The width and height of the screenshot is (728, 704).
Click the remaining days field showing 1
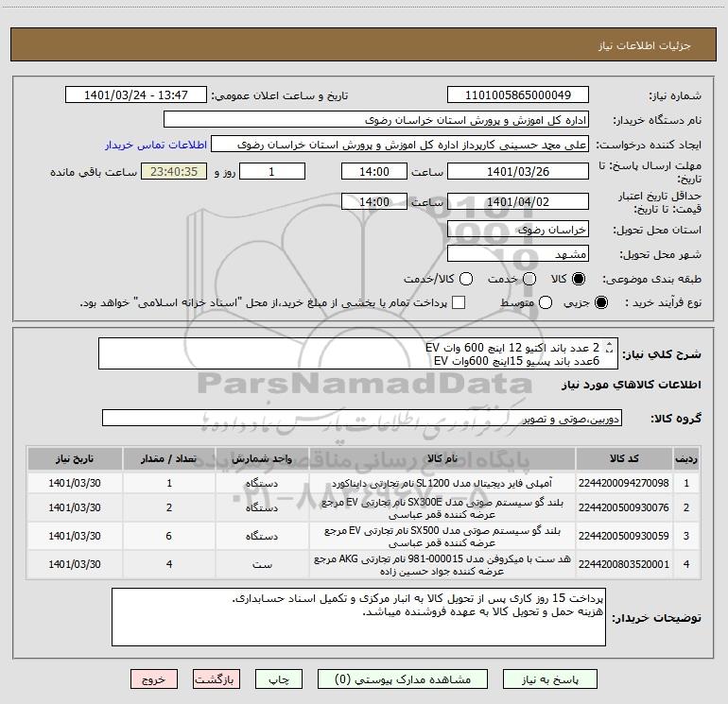click(272, 171)
